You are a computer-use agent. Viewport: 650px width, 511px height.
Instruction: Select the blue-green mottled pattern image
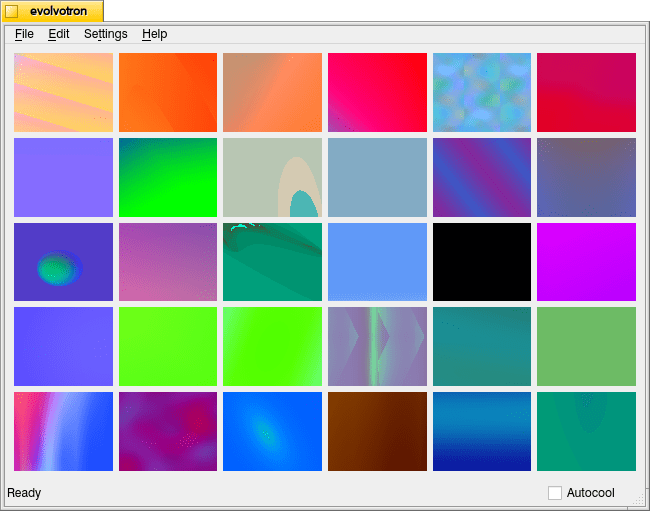482,92
